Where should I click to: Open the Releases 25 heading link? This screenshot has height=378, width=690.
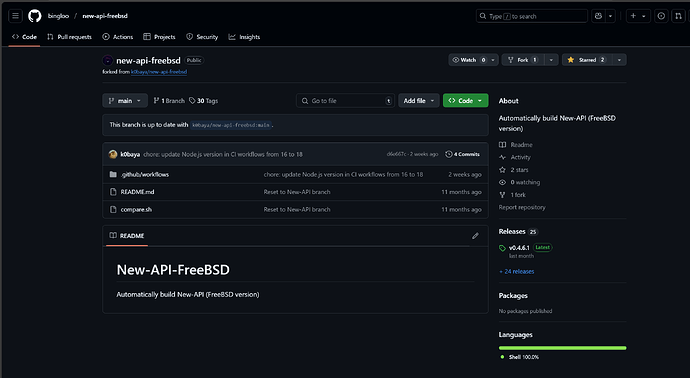[518, 231]
